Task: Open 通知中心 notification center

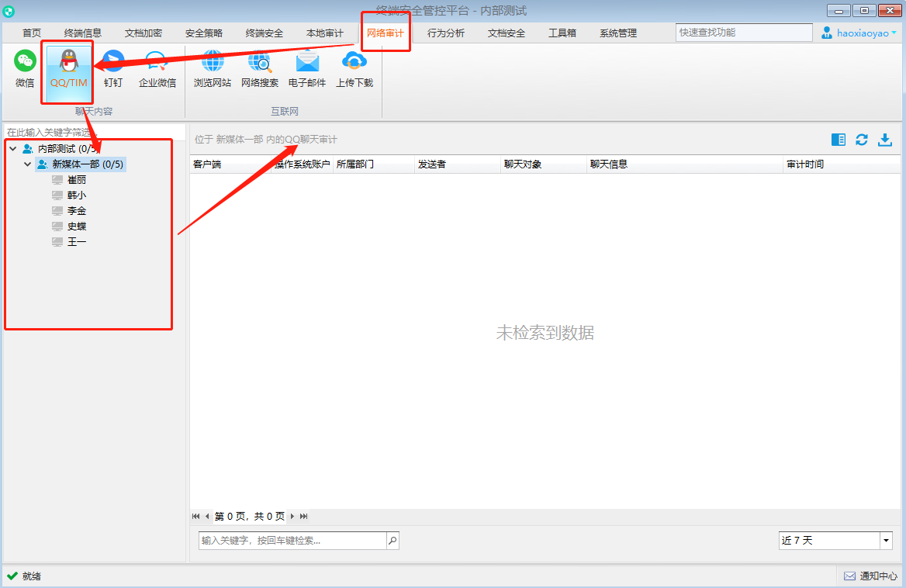Action: pos(871,576)
